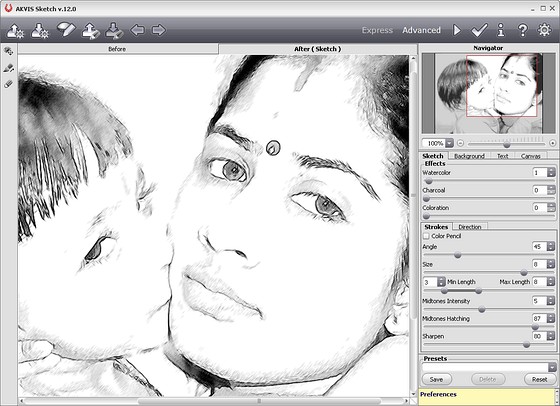Click the AKVIS logo icon in the title bar

tap(8, 8)
